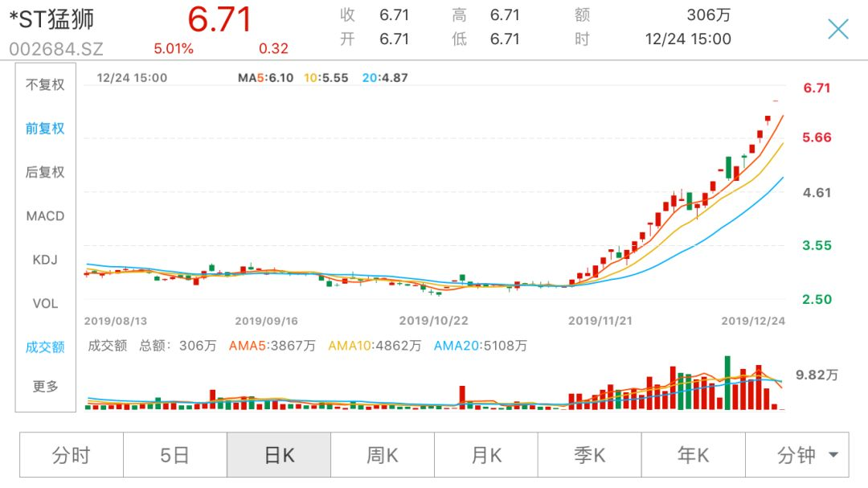868x488 pixels.
Task: Select 后复权 price adjustment option
Action: [x=45, y=172]
